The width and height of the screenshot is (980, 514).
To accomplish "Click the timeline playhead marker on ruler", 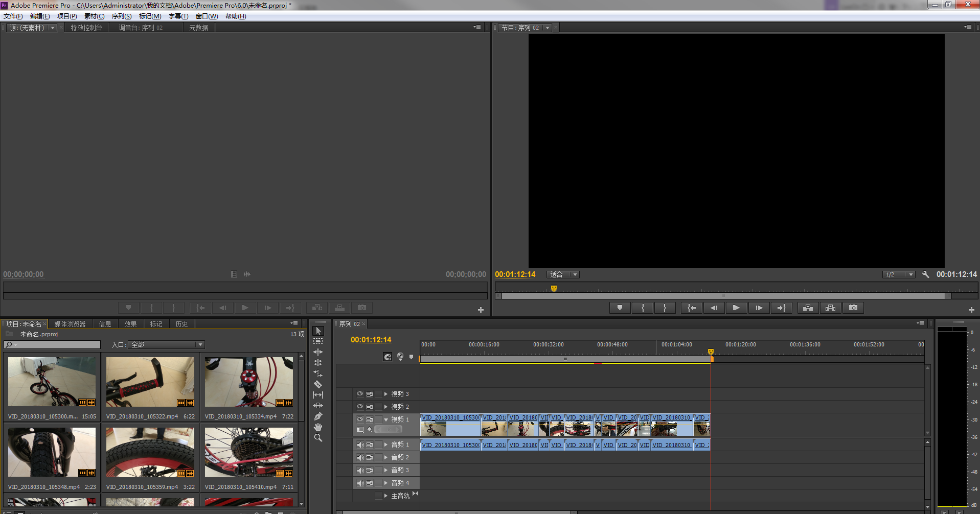I will click(x=711, y=352).
